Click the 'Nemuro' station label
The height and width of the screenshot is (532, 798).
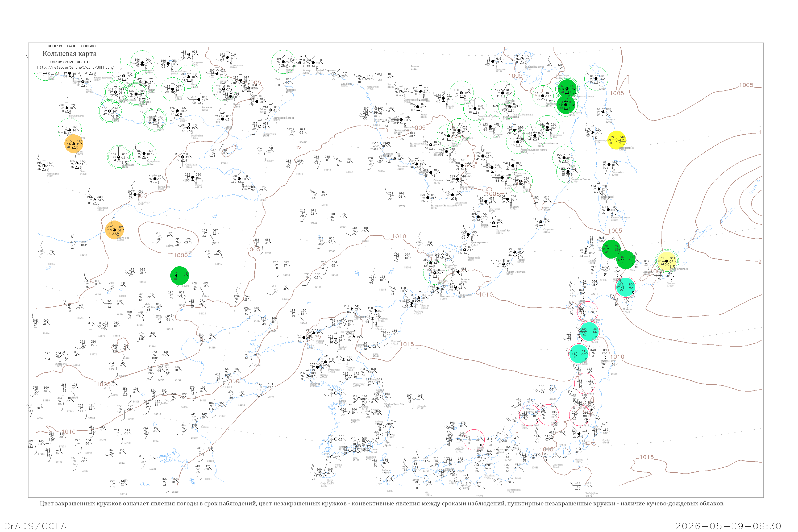pyautogui.click(x=671, y=283)
